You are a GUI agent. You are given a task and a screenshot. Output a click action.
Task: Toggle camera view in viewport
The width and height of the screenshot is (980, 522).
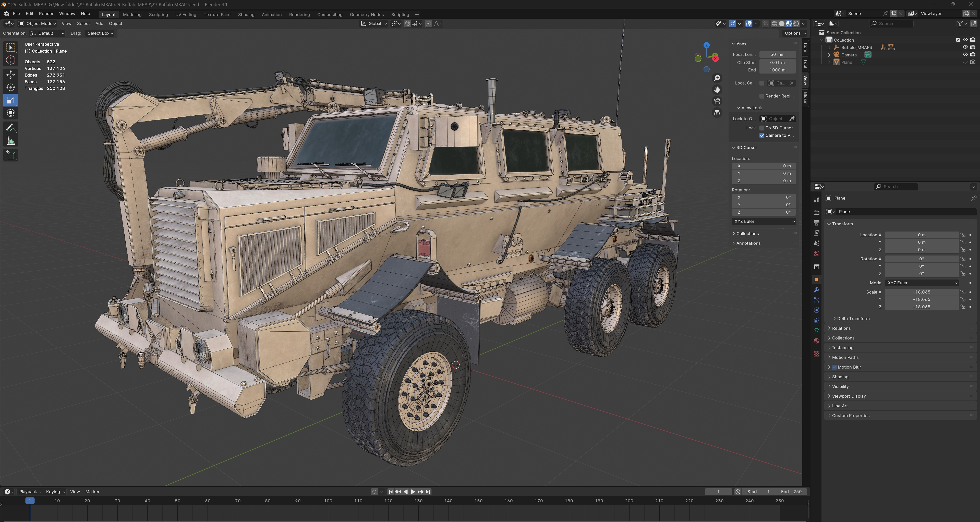pos(717,101)
